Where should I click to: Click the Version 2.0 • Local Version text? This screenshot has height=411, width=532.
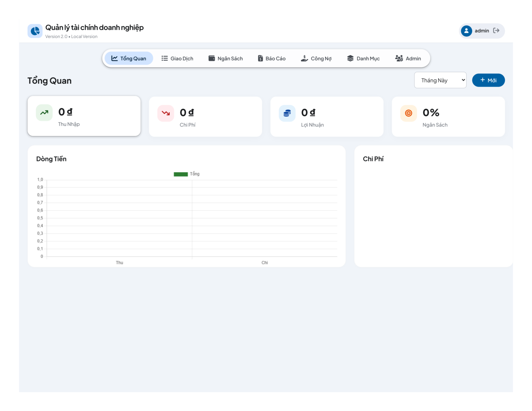[71, 37]
